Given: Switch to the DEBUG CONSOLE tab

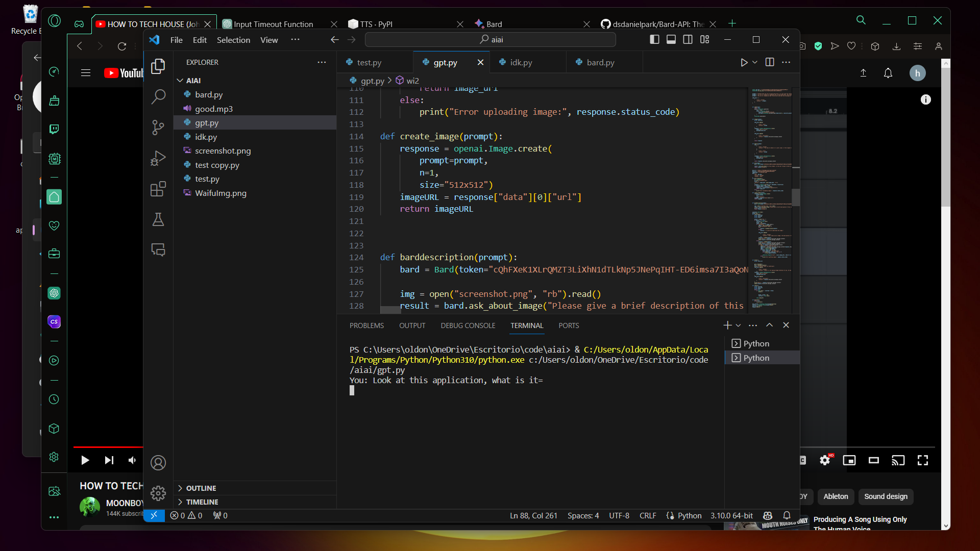Looking at the screenshot, I should (468, 325).
